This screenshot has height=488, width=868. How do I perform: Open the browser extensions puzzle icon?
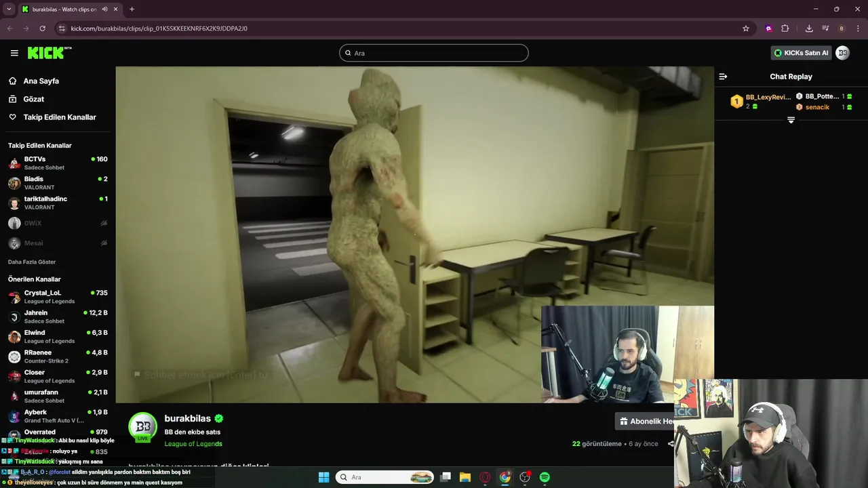pyautogui.click(x=785, y=28)
